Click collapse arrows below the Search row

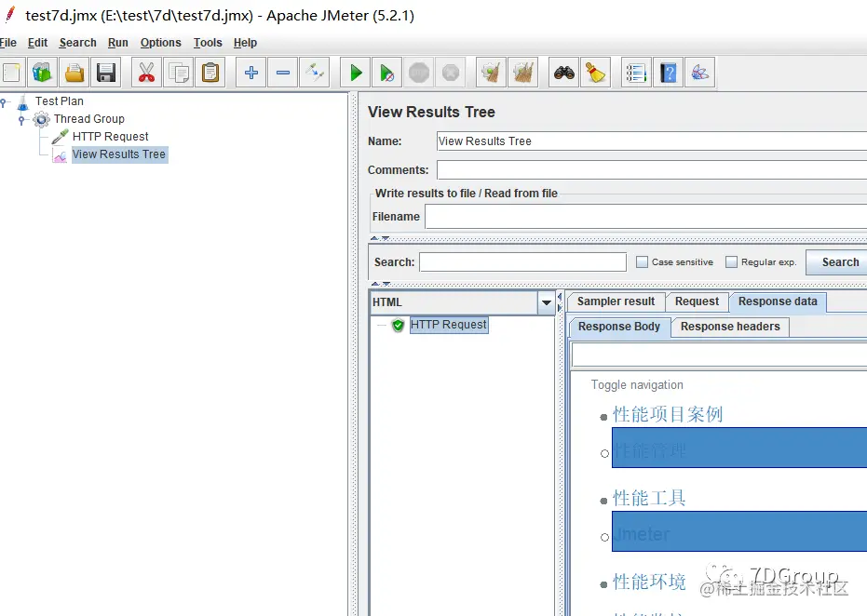(380, 284)
